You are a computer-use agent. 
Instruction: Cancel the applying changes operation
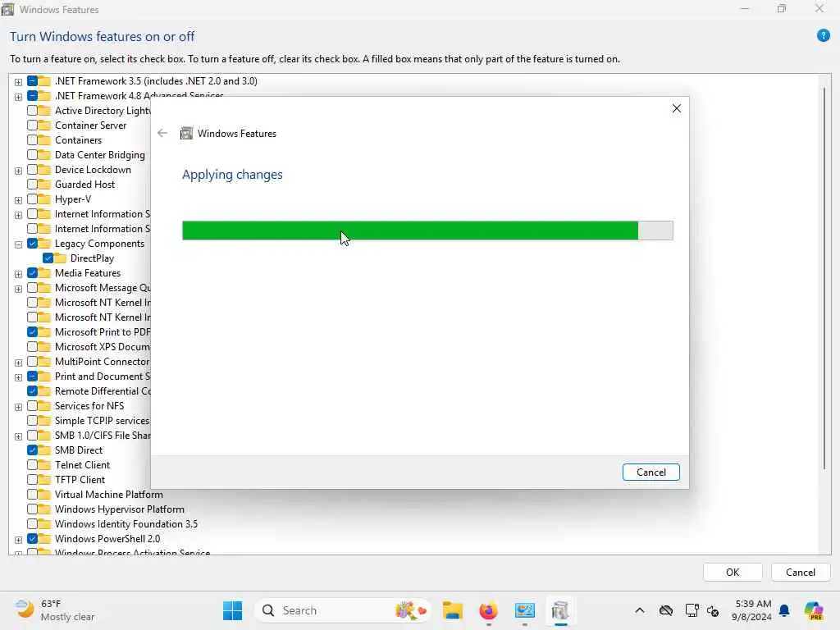pyautogui.click(x=651, y=472)
